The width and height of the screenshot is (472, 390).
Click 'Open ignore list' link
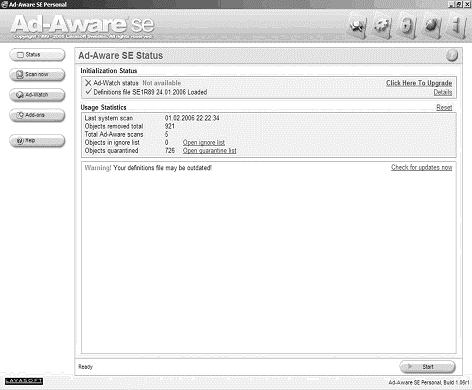tap(204, 143)
